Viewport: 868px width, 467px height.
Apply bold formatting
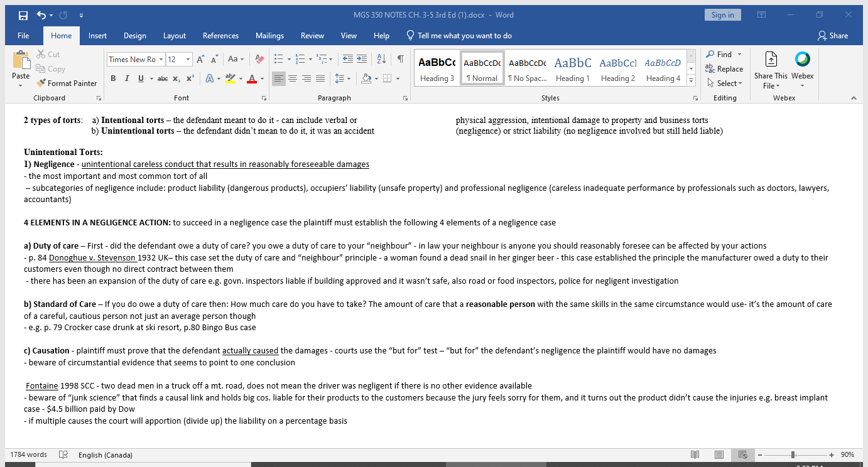tap(113, 78)
